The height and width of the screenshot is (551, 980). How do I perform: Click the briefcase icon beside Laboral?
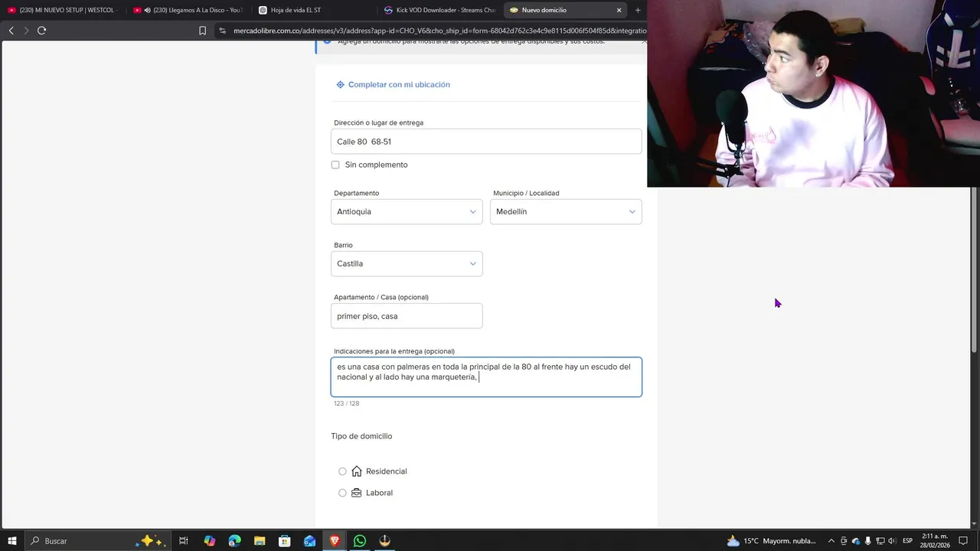pyautogui.click(x=356, y=493)
